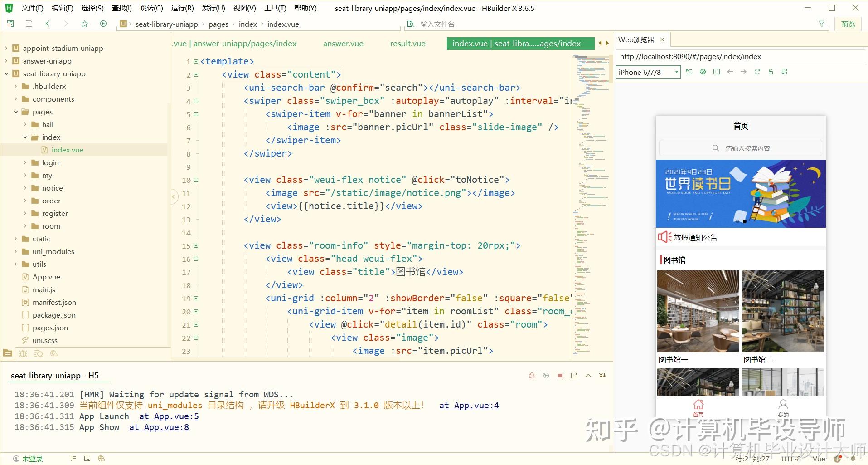Show the preview QR code icon
The height and width of the screenshot is (465, 868).
(785, 72)
